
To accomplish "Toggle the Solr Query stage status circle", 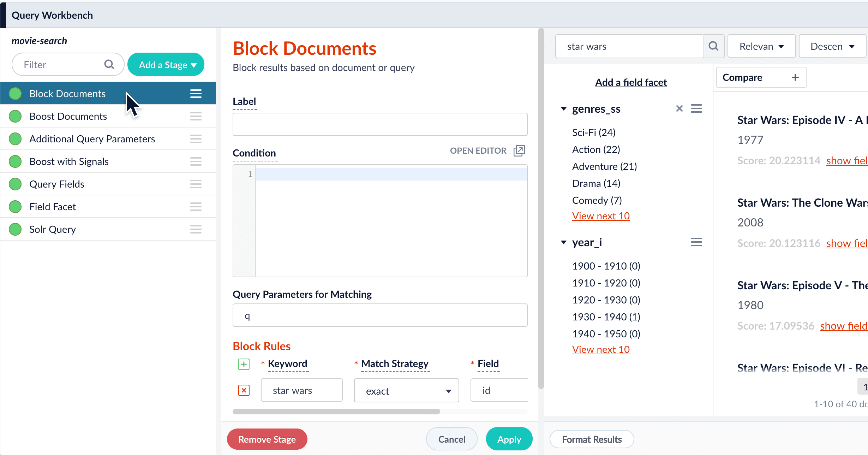I will point(15,229).
